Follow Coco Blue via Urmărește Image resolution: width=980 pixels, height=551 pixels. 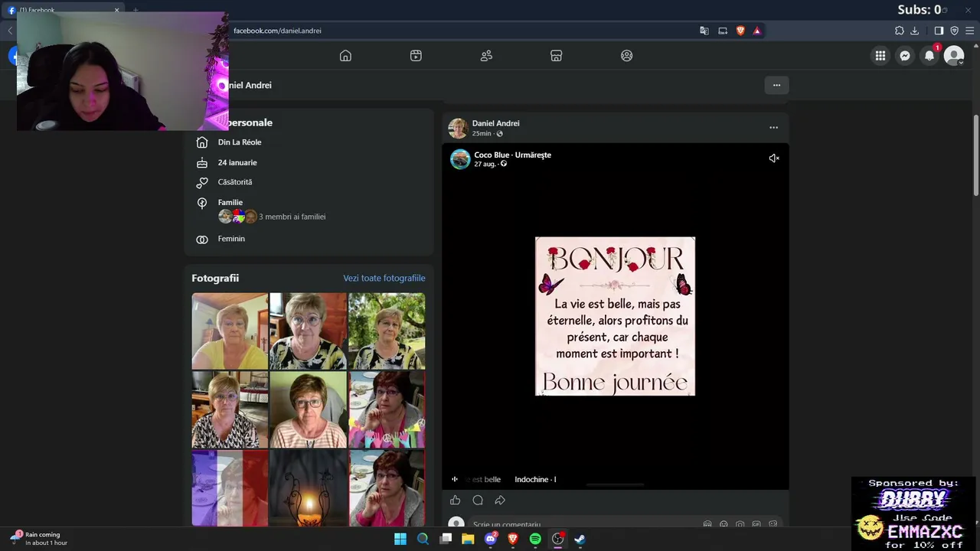[x=533, y=155]
